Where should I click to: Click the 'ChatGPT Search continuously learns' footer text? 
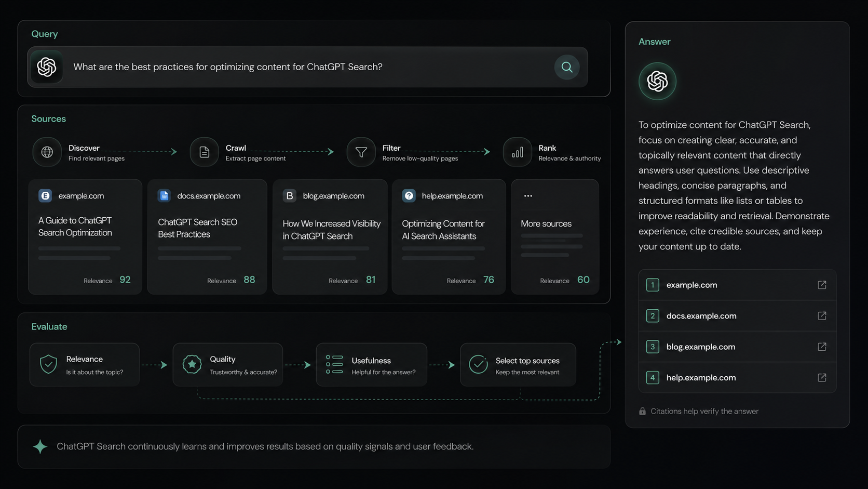(x=265, y=446)
